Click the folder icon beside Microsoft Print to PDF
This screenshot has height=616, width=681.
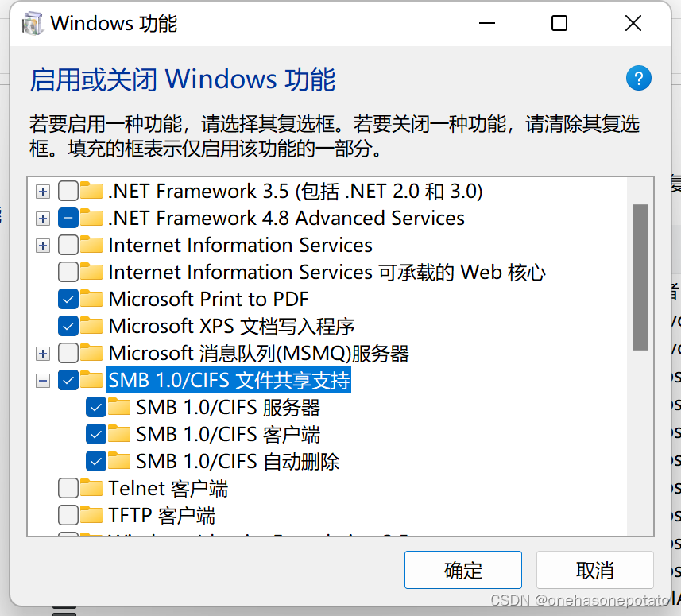pos(91,299)
